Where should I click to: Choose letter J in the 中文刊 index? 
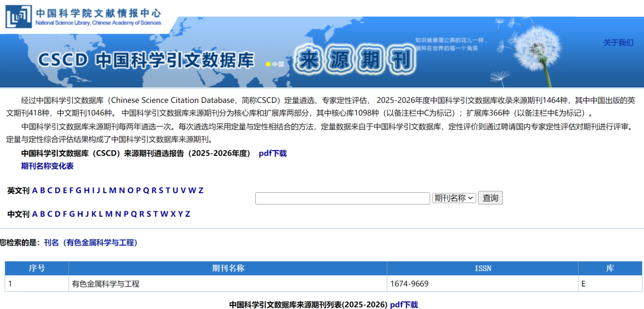click(87, 214)
